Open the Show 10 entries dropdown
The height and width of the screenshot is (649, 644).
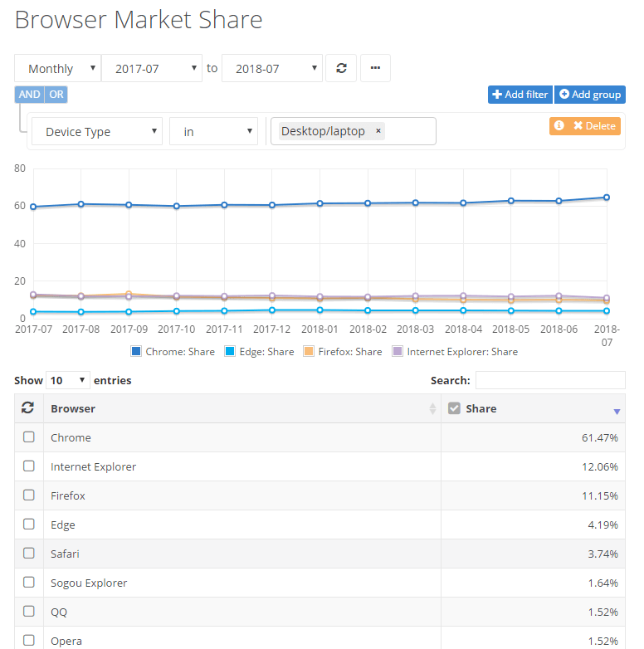click(x=68, y=380)
